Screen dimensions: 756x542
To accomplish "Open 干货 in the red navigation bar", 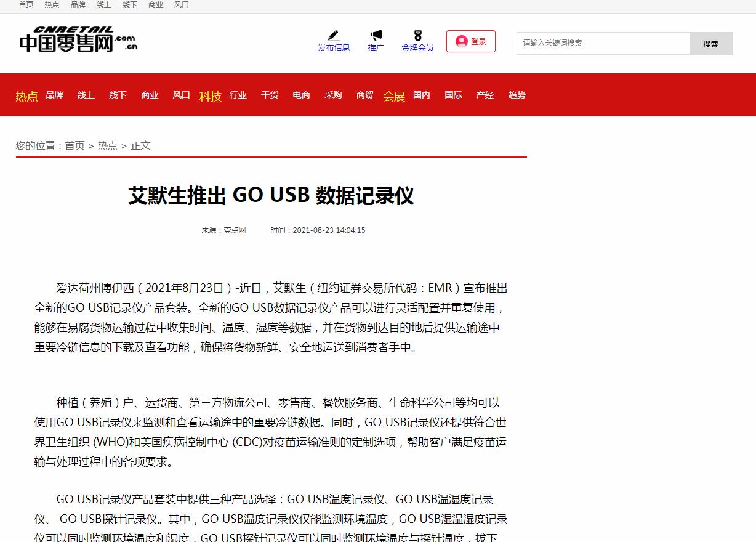I will tap(270, 95).
